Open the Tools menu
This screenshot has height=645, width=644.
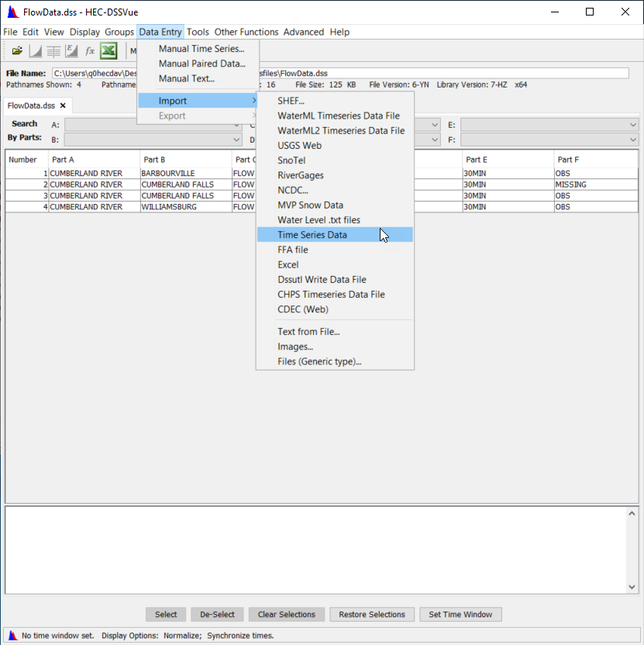[x=198, y=32]
